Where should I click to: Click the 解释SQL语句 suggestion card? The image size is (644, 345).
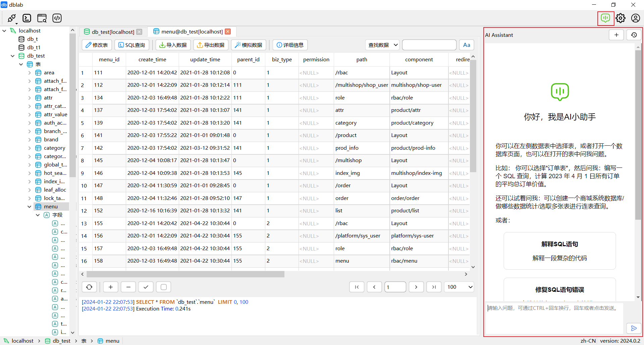click(559, 251)
